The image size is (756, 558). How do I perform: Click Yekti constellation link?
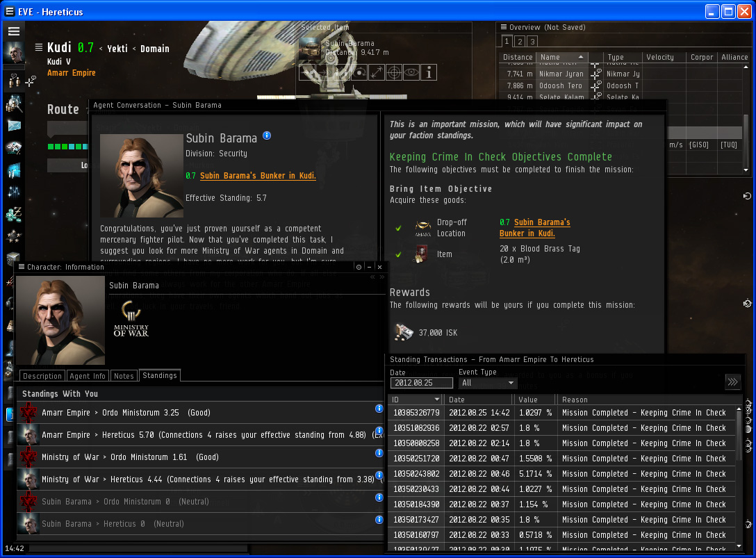pos(117,49)
